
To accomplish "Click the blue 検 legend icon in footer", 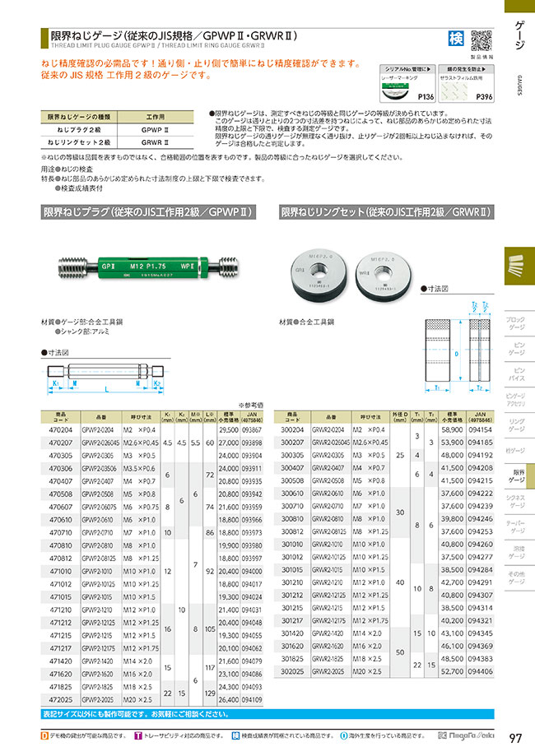I will [x=235, y=735].
